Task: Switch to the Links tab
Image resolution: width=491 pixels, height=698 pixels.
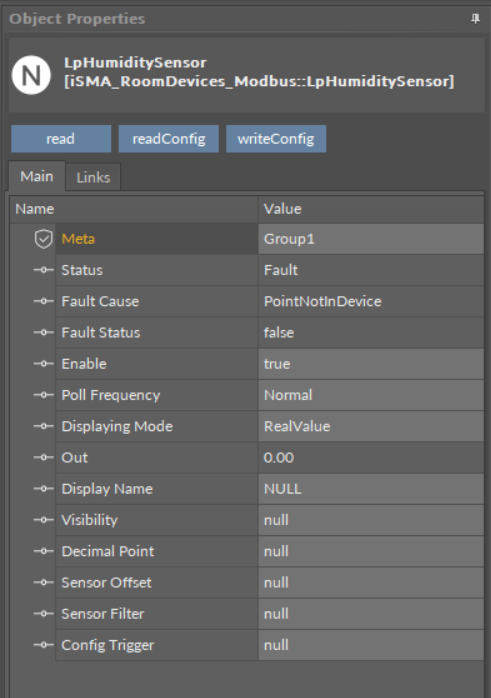Action: (93, 177)
